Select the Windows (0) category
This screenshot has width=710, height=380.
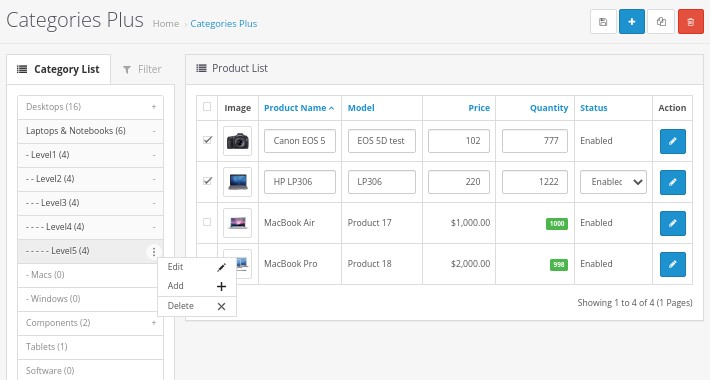[x=90, y=299]
